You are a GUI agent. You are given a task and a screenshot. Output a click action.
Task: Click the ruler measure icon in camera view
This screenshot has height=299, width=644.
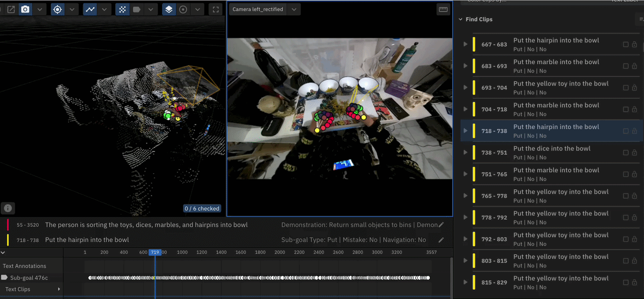(x=443, y=9)
